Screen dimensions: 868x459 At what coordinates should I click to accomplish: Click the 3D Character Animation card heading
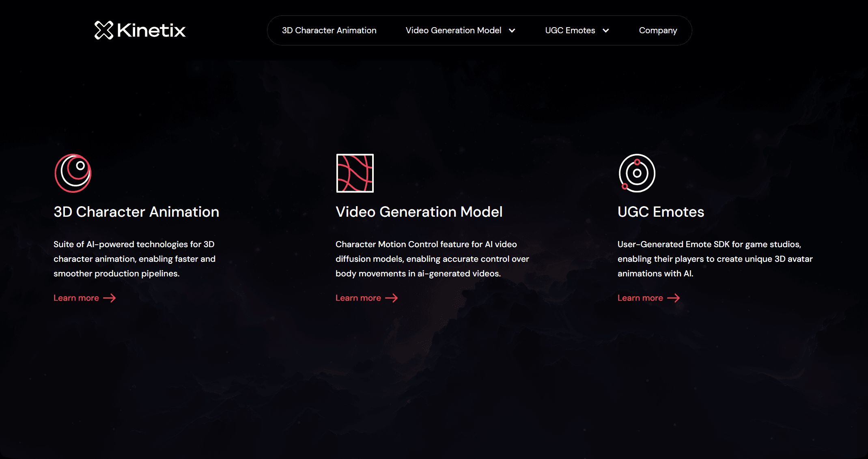(136, 212)
